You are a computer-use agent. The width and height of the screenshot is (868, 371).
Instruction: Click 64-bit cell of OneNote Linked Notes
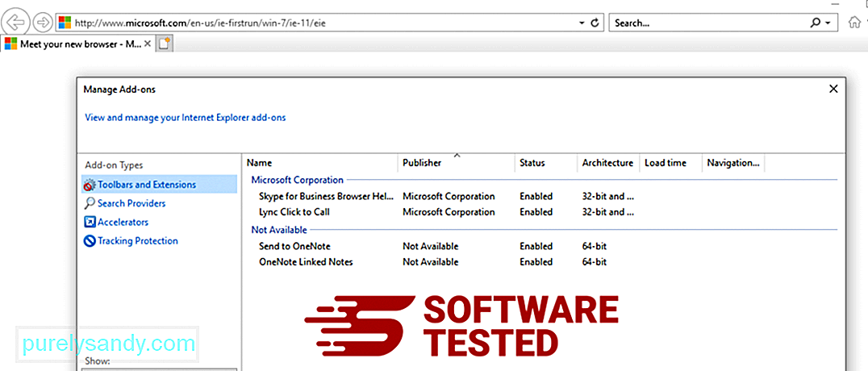(x=594, y=261)
